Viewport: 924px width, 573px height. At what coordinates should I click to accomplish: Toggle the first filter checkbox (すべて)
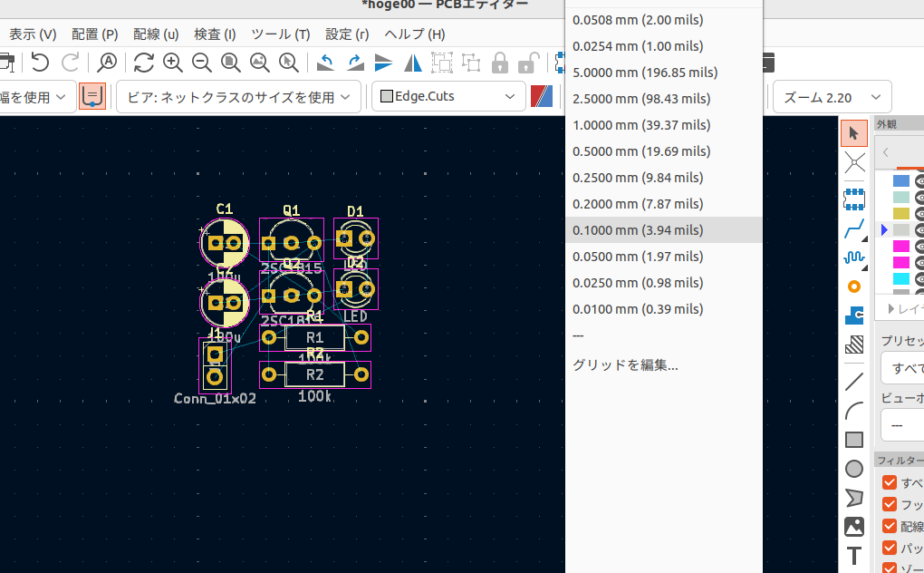890,483
